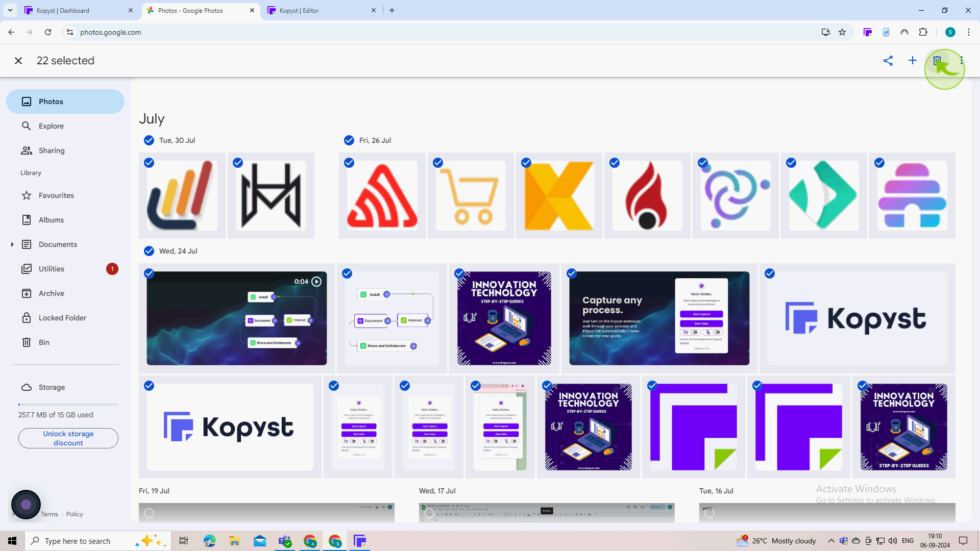This screenshot has height=551, width=980.
Task: Click the storage usage progress bar
Action: (68, 405)
